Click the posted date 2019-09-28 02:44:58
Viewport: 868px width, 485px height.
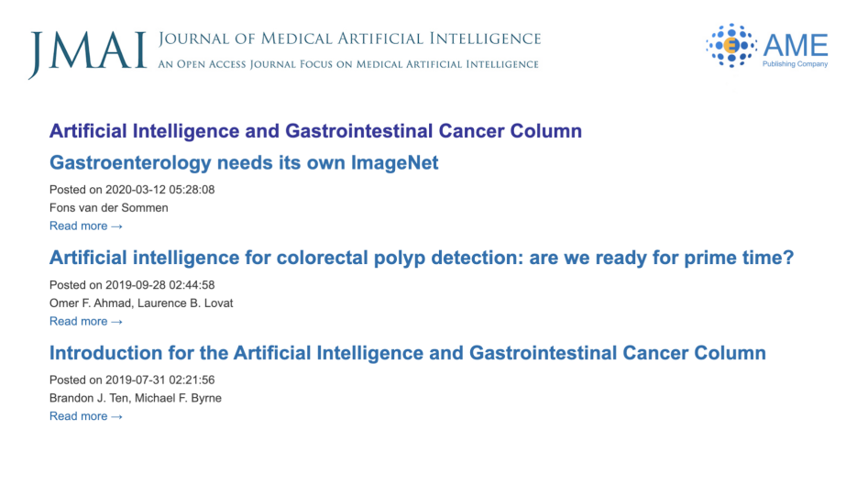point(160,284)
